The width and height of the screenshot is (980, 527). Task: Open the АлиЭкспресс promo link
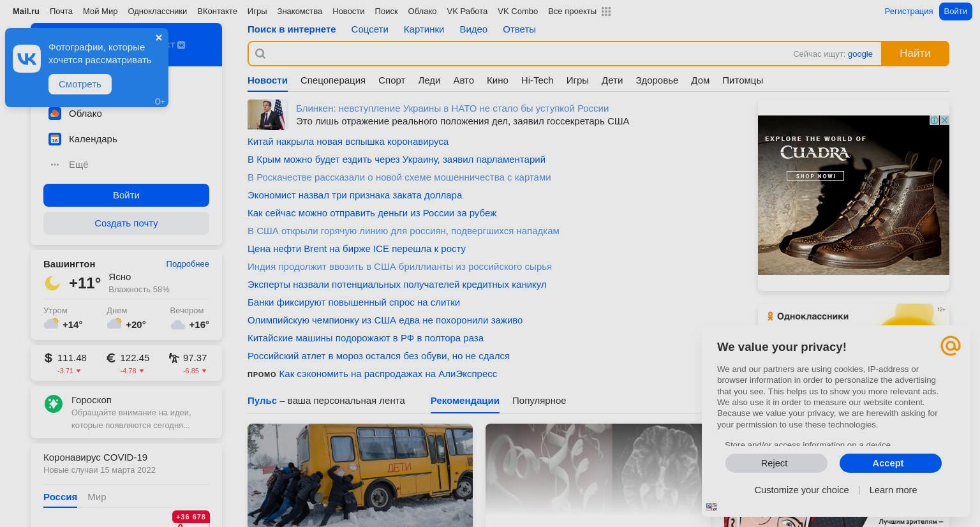(388, 374)
